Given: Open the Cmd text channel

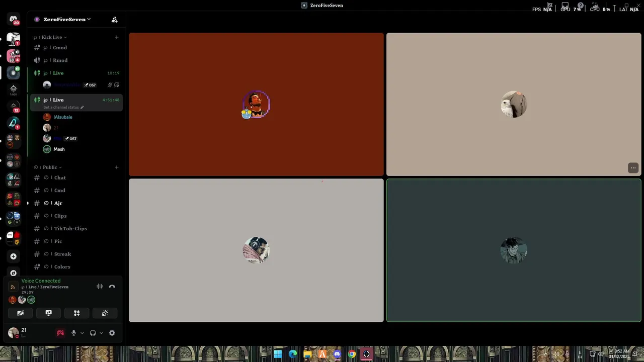Looking at the screenshot, I should [75, 191].
